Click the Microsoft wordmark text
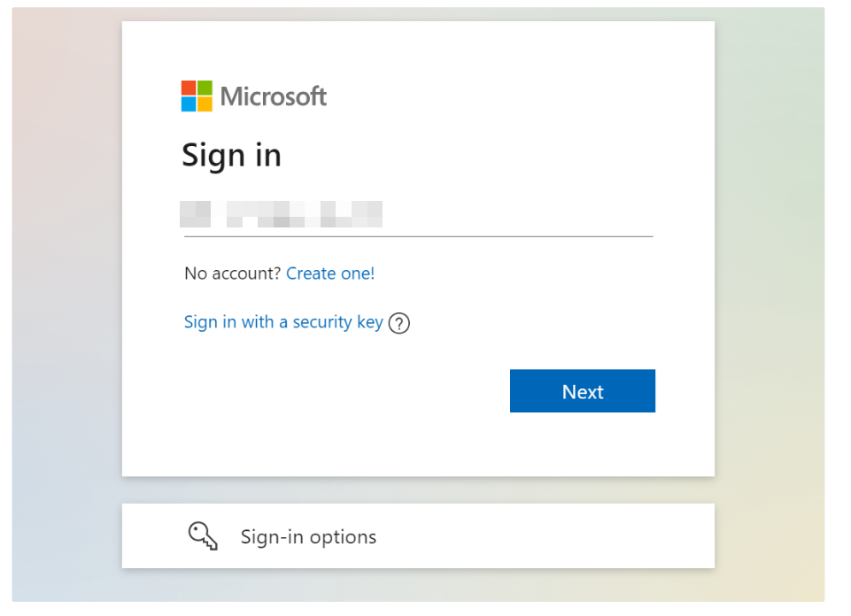The image size is (851, 616). (274, 96)
